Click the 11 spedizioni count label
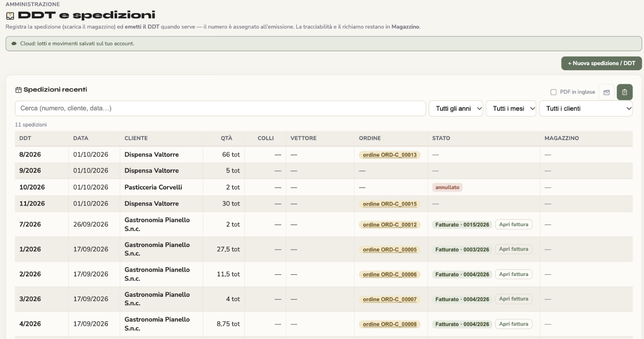Viewport: 644px width, 339px height. 31,125
